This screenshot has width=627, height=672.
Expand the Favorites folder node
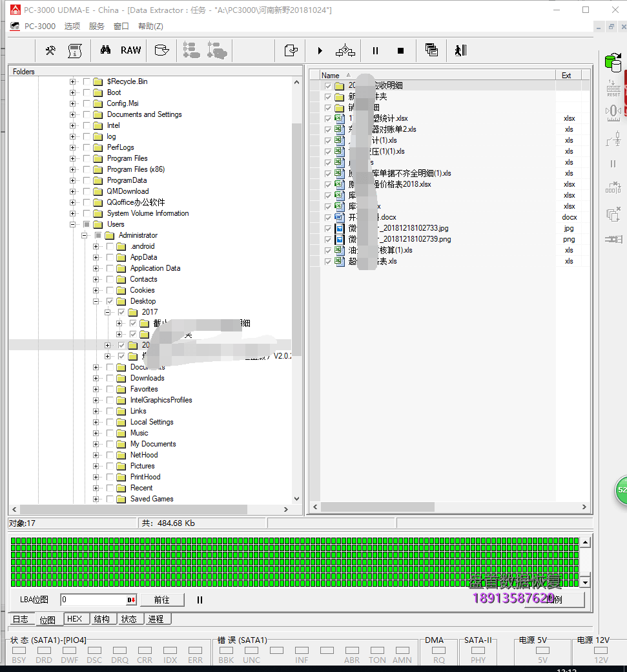pyautogui.click(x=96, y=389)
